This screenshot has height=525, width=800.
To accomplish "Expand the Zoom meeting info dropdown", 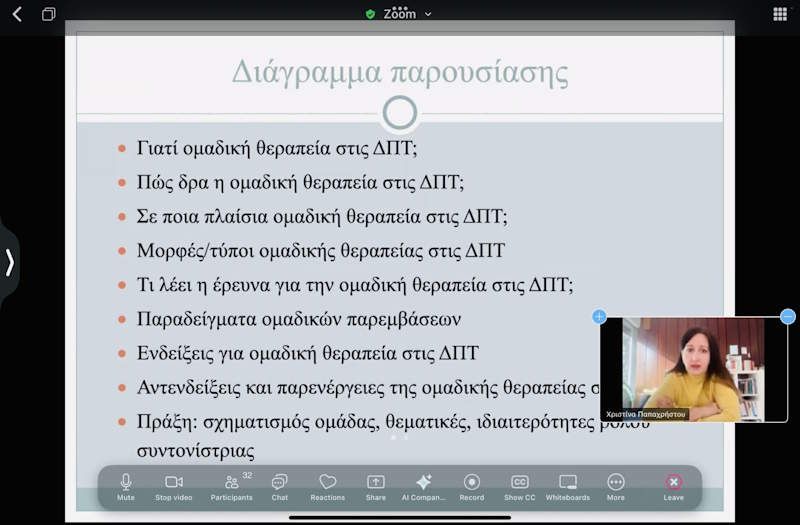I will [429, 14].
